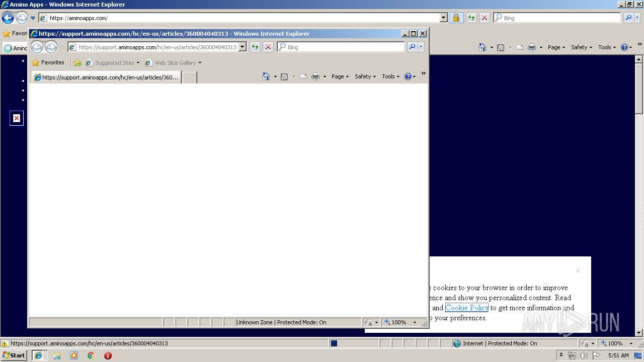Expand main window address dropdown
This screenshot has width=644, height=362.
(443, 18)
